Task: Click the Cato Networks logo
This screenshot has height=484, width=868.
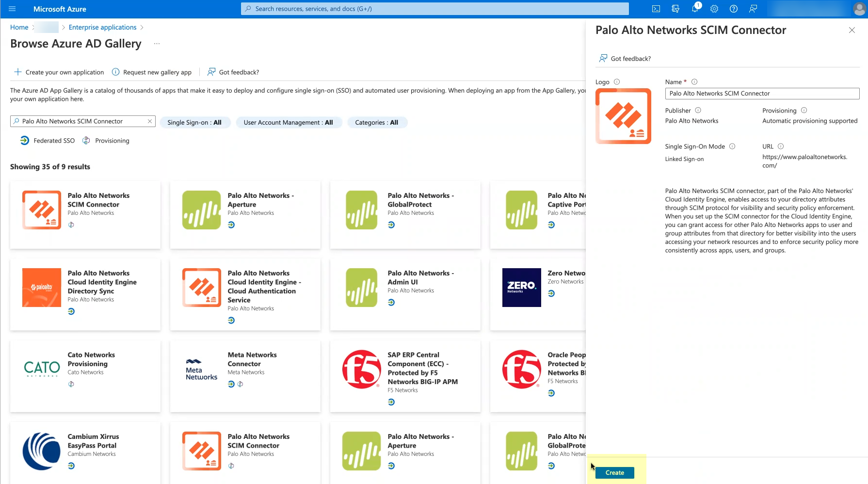Action: tap(42, 369)
